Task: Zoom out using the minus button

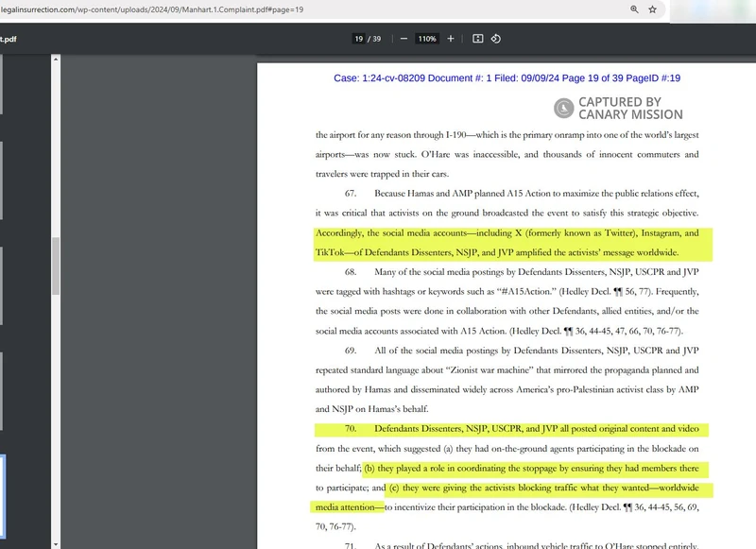Action: pos(404,39)
